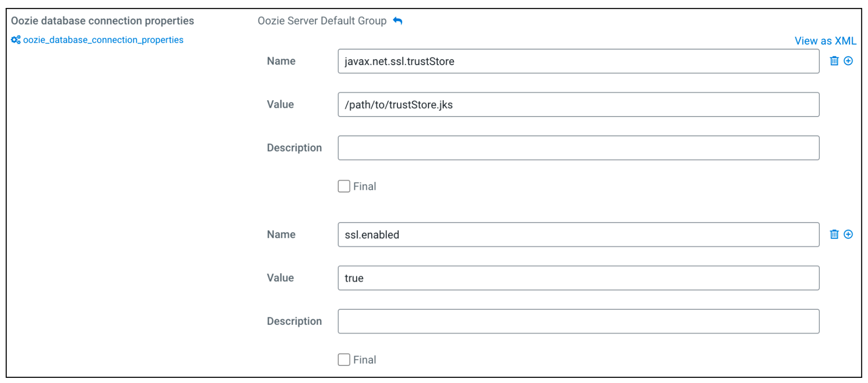Add a property after ssl.enabled entry
868x383 pixels.
point(848,234)
